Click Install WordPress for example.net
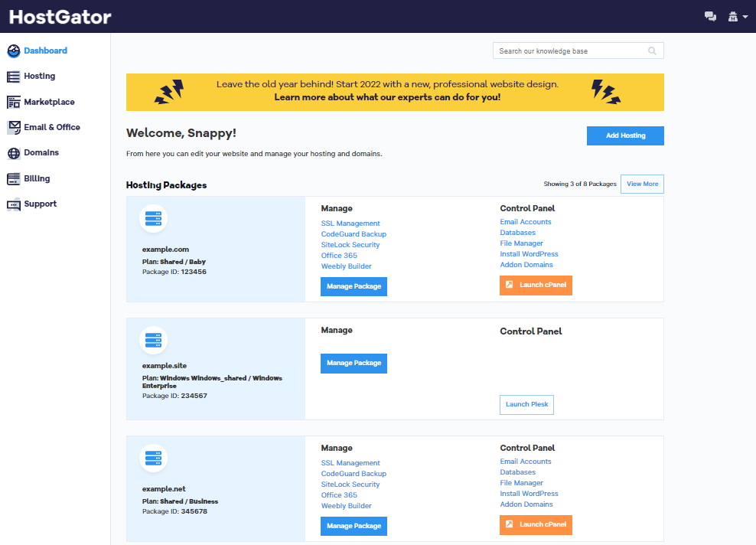The height and width of the screenshot is (545, 756). coord(529,494)
